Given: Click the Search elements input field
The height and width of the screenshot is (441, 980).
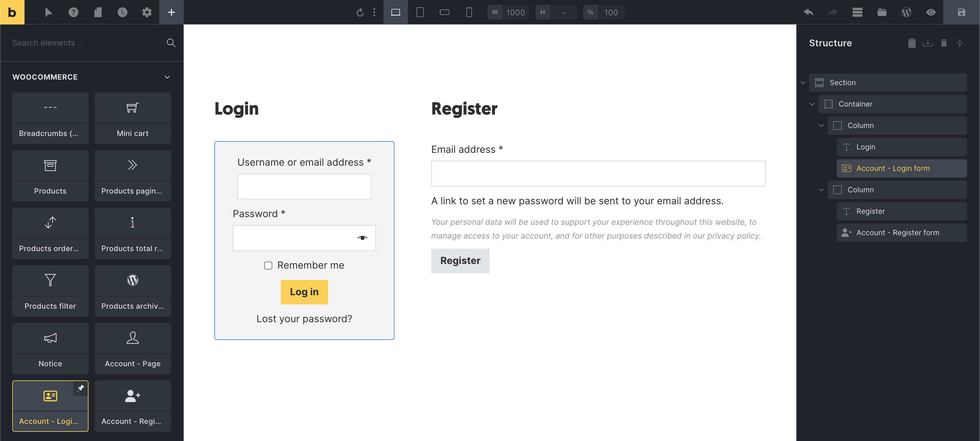Looking at the screenshot, I should coord(84,43).
